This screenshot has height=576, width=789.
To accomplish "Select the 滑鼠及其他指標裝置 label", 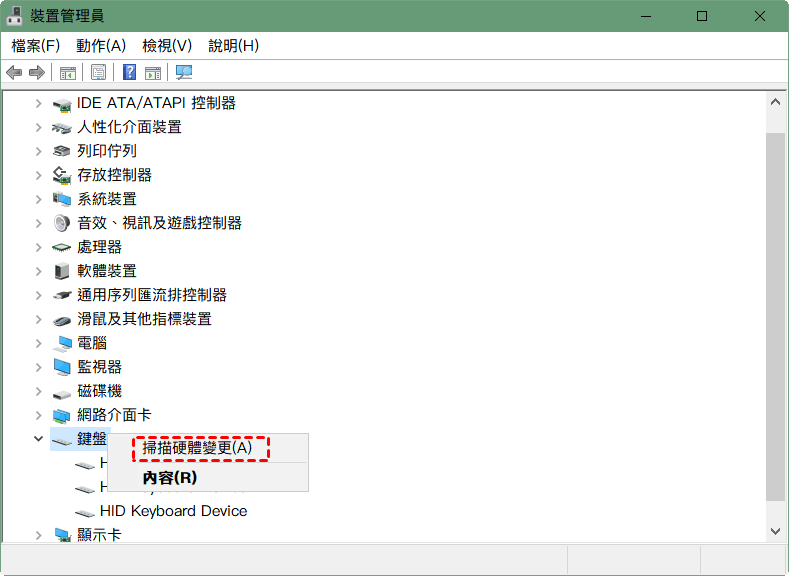I will click(144, 319).
